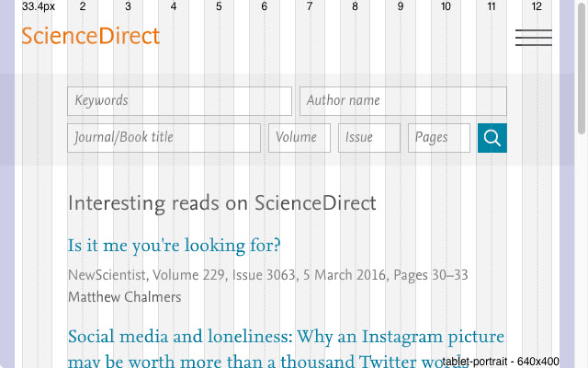Click author name Matthew Chalmers
The width and height of the screenshot is (588, 368).
124,297
